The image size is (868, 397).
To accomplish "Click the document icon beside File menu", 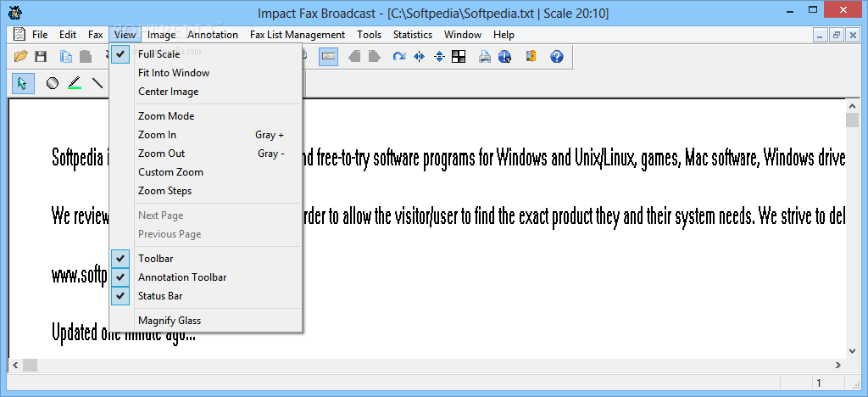I will point(19,34).
